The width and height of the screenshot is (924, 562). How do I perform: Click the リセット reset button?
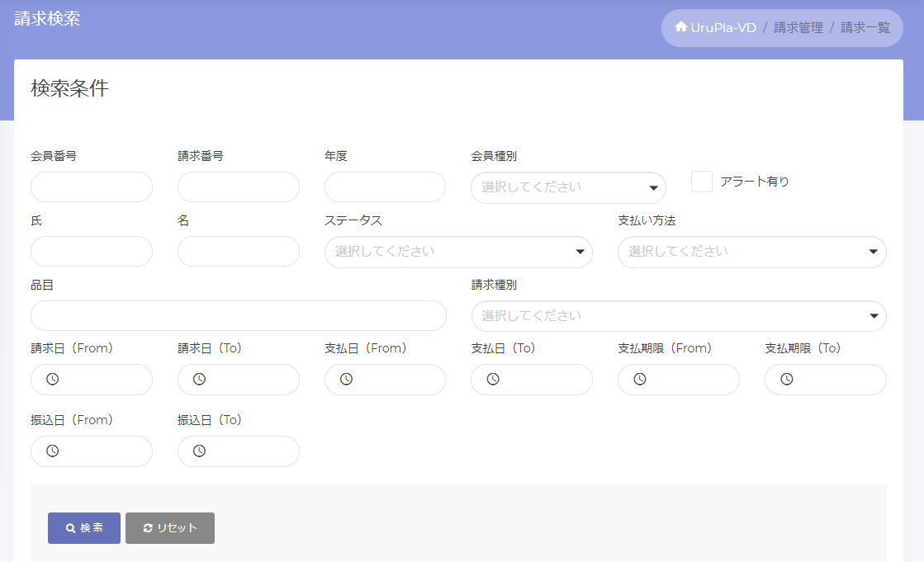170,528
